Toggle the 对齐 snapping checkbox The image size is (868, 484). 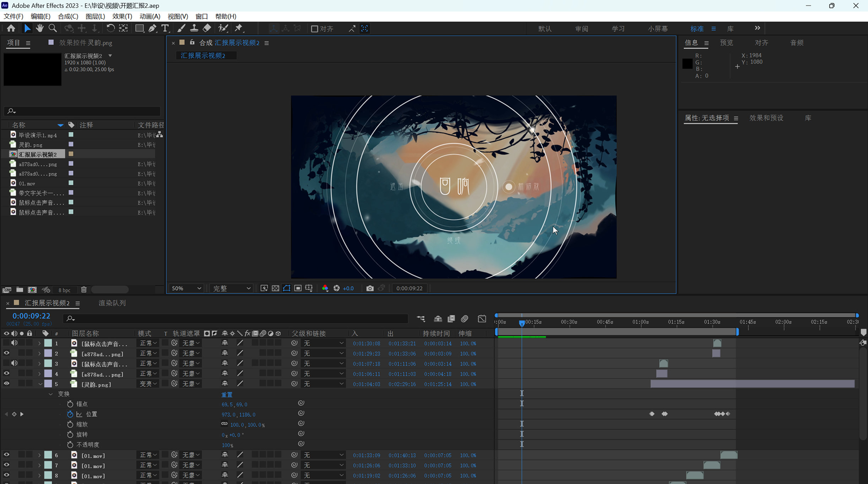pos(314,29)
